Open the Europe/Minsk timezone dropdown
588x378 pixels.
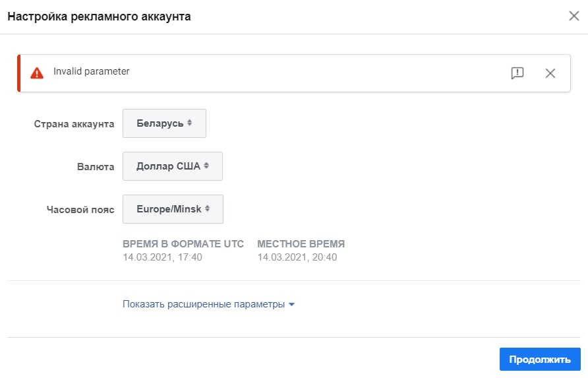173,209
